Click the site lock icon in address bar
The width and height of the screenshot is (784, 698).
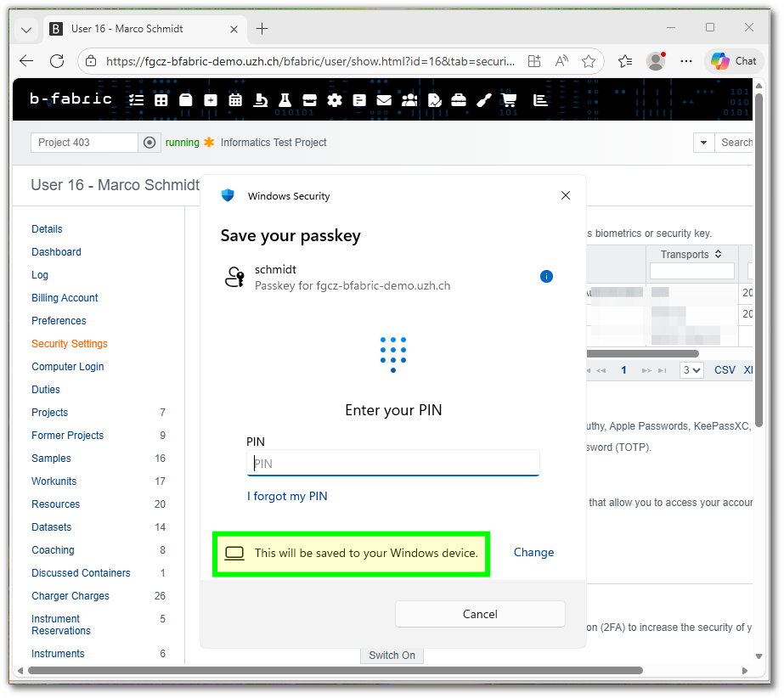click(91, 61)
